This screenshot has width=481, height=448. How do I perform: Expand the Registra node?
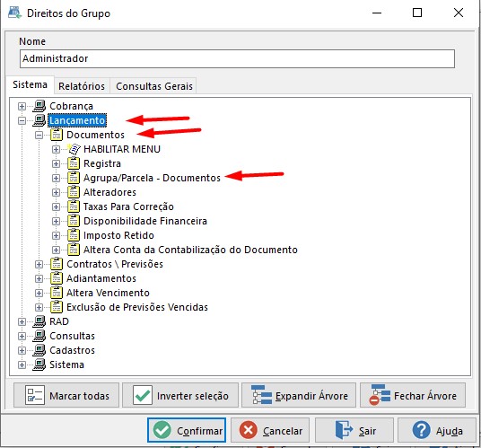point(56,164)
